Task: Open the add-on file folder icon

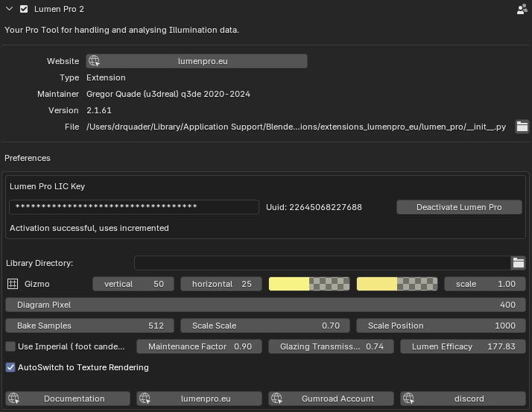Action: coord(522,127)
